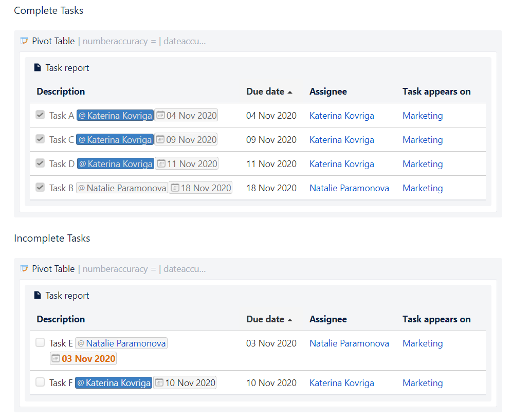Click the blue Katerina Kovriga mention on Task C
Image resolution: width=512 pixels, height=420 pixels.
coord(115,140)
